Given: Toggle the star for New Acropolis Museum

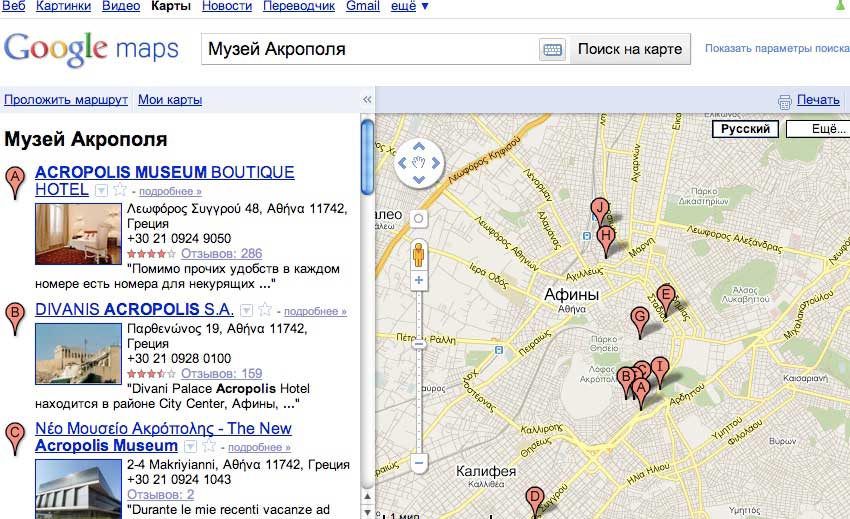Looking at the screenshot, I should click(x=208, y=446).
